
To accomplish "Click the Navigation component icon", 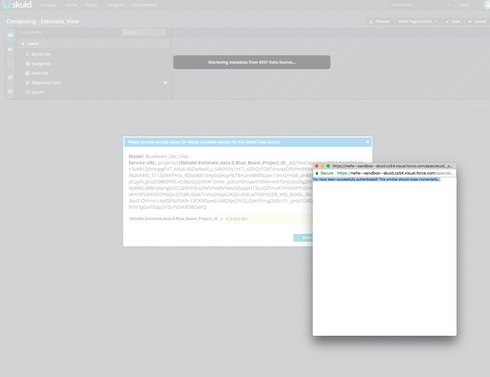I will click(x=27, y=64).
